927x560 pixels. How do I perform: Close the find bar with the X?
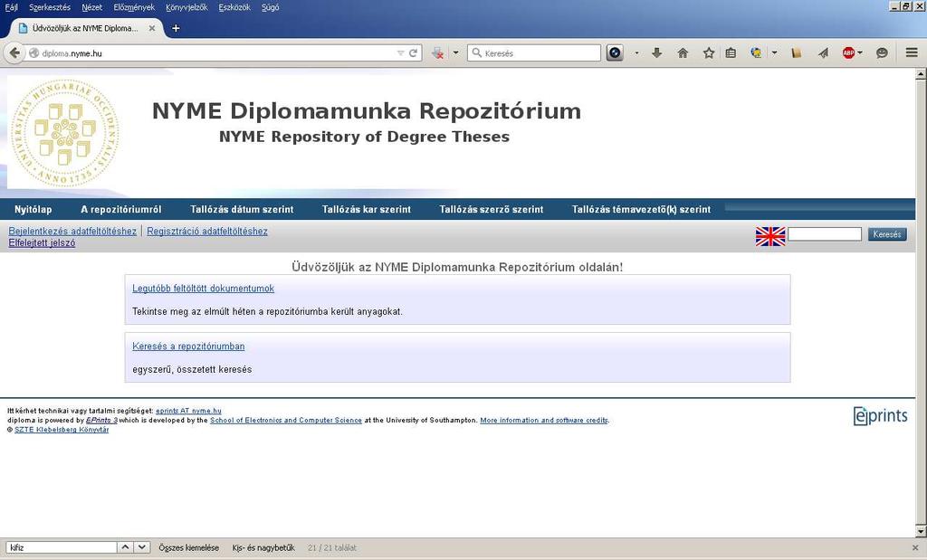click(x=916, y=548)
